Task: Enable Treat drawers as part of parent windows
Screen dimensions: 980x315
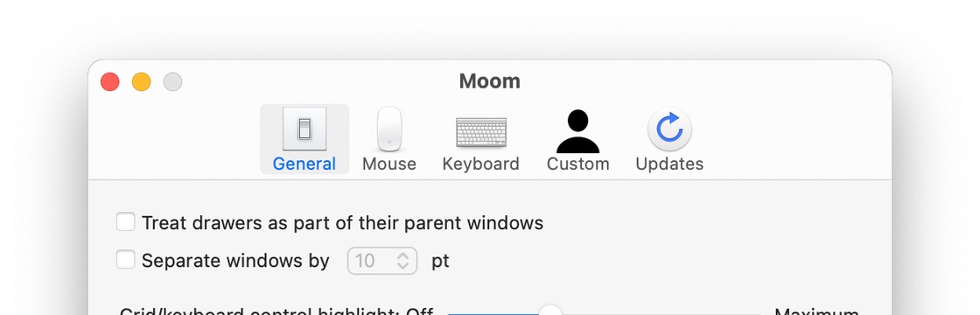Action: tap(126, 222)
